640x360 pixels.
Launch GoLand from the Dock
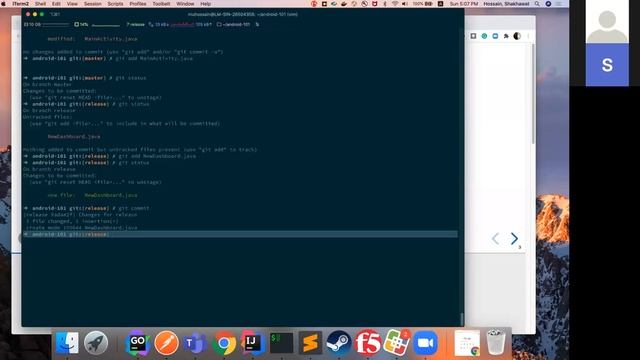pyautogui.click(x=138, y=342)
